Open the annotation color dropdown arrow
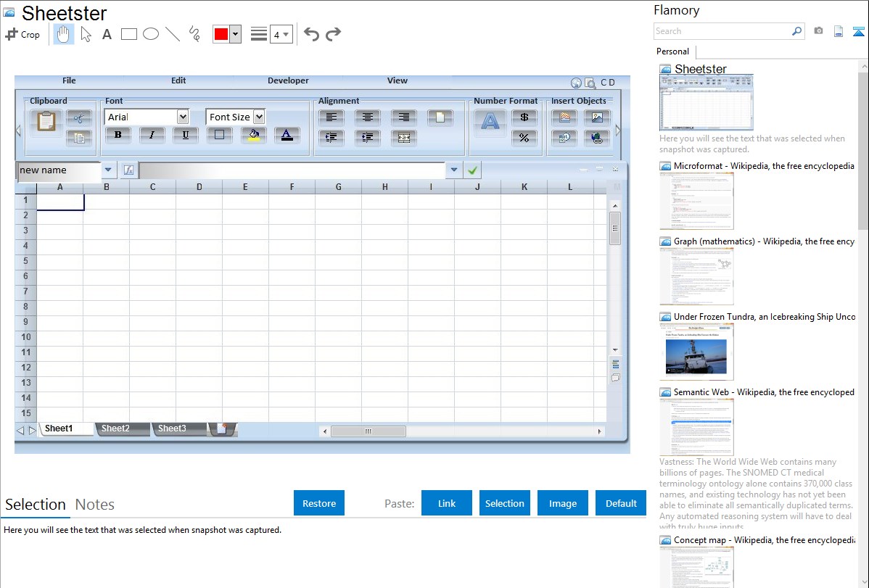The width and height of the screenshot is (869, 588). 235,34
